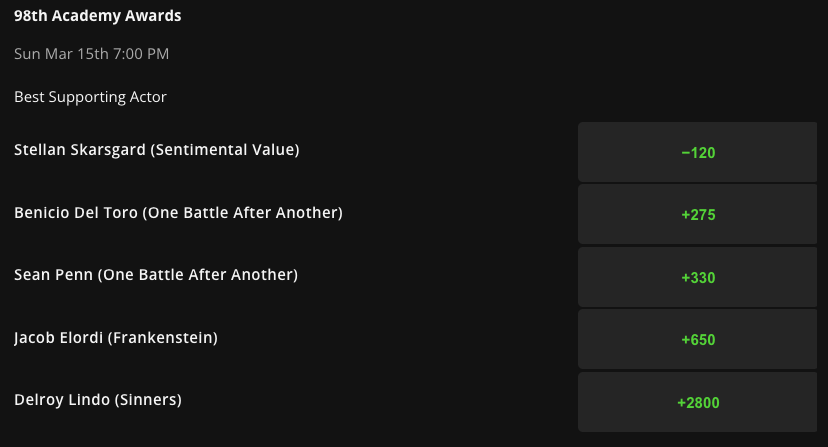Click the Stellan Skarsgard name
Image resolution: width=828 pixels, height=447 pixels.
(80, 150)
